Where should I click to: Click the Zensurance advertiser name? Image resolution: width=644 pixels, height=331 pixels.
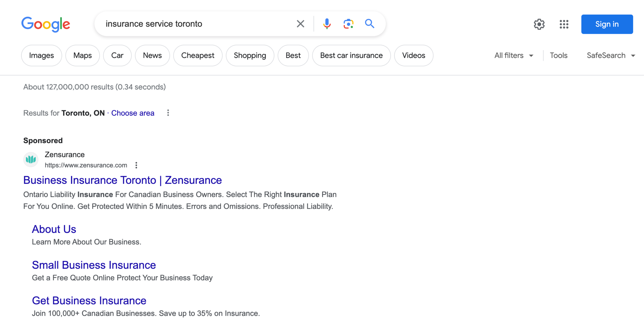[64, 155]
